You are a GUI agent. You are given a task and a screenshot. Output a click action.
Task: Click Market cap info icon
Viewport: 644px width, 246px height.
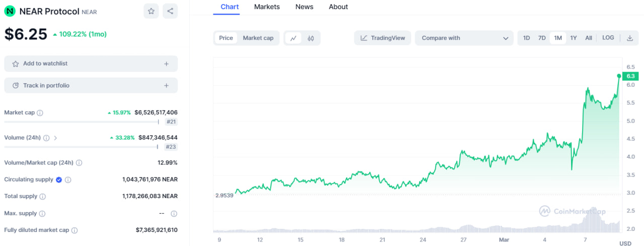(x=40, y=113)
